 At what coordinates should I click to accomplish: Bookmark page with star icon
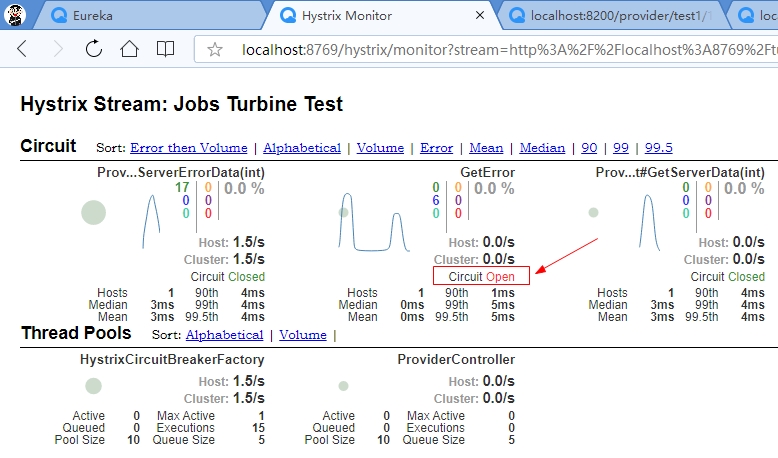(x=215, y=49)
